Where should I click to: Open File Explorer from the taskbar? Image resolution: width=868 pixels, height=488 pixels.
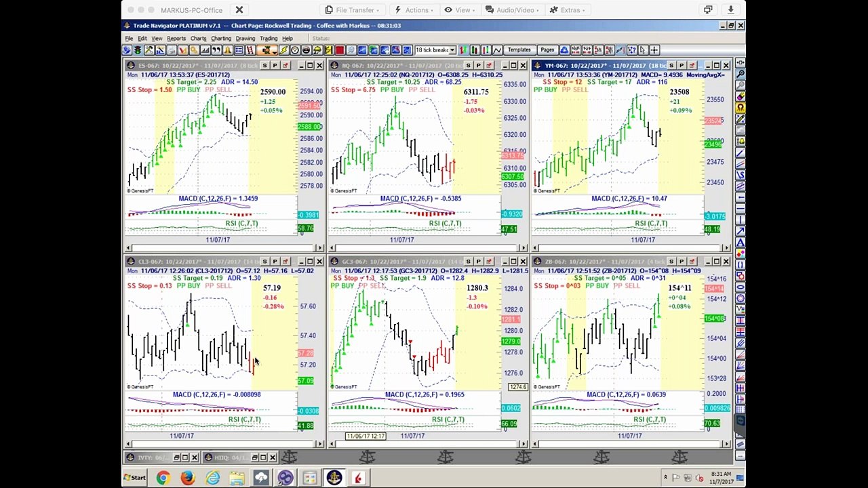tap(237, 479)
